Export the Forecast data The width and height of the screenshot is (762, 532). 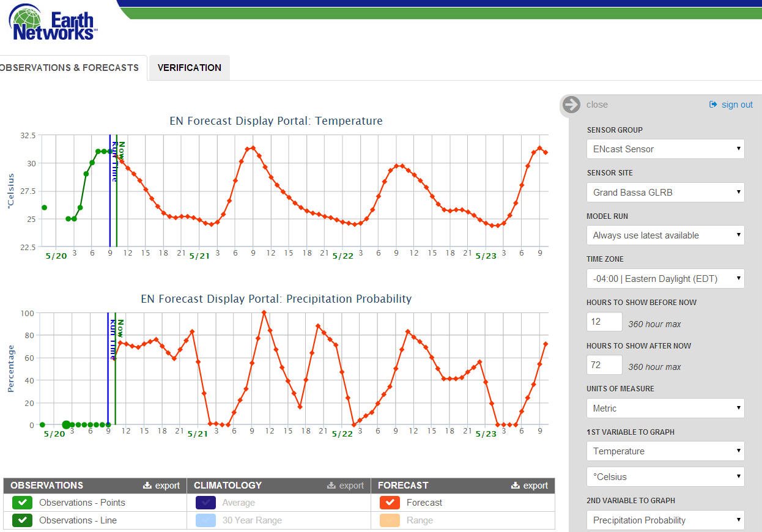pyautogui.click(x=530, y=486)
